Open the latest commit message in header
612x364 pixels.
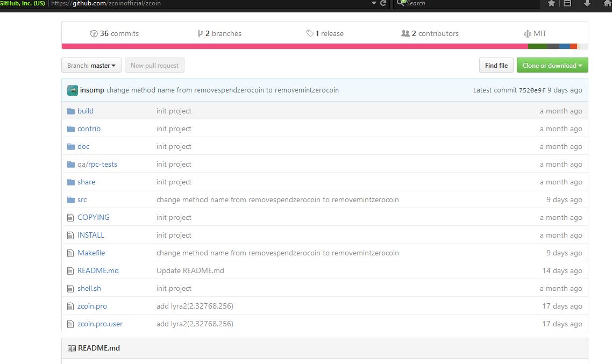tap(223, 90)
